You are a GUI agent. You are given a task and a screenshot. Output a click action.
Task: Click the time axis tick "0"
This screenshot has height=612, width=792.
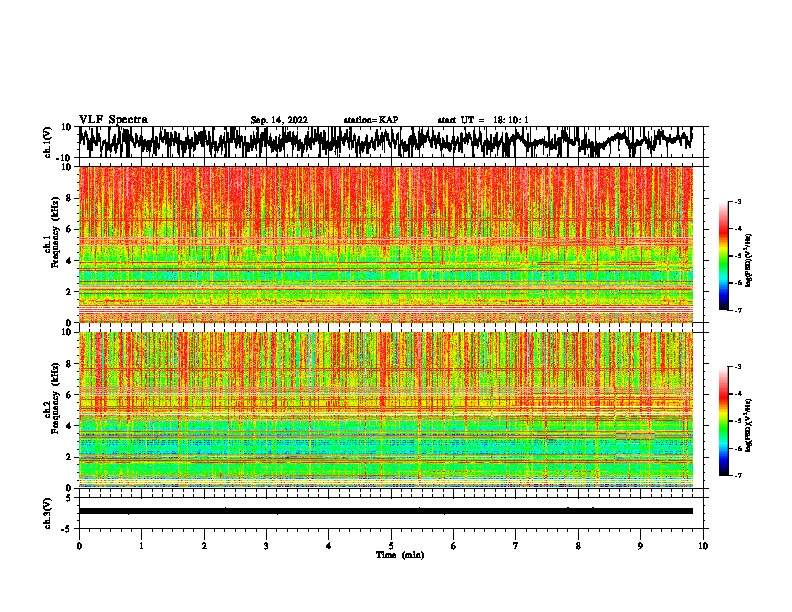tap(79, 546)
